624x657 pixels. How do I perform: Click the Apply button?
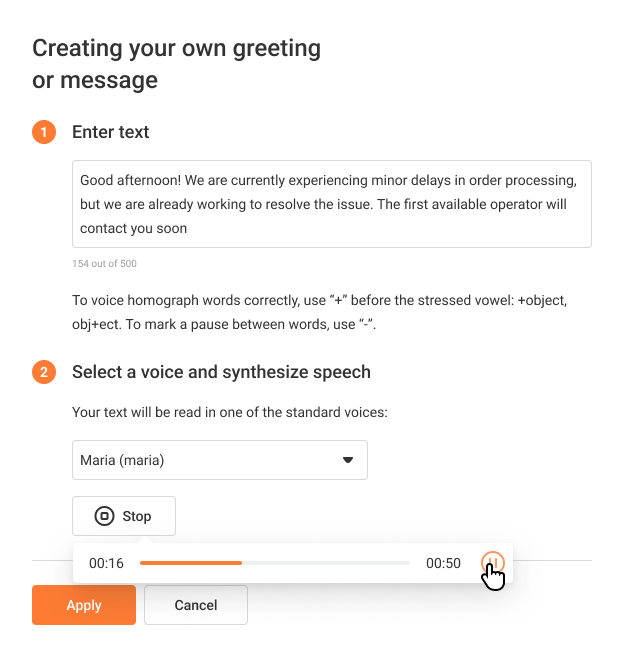(84, 605)
